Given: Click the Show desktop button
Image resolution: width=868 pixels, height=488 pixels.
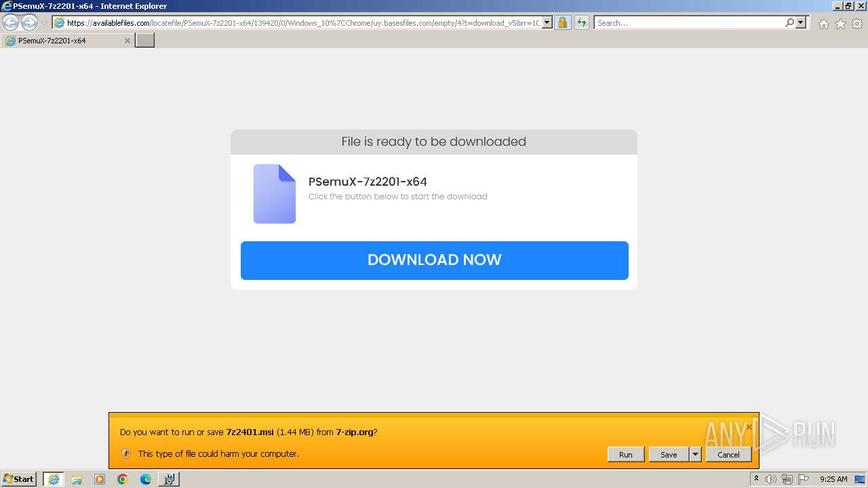Looking at the screenshot, I should [861, 479].
